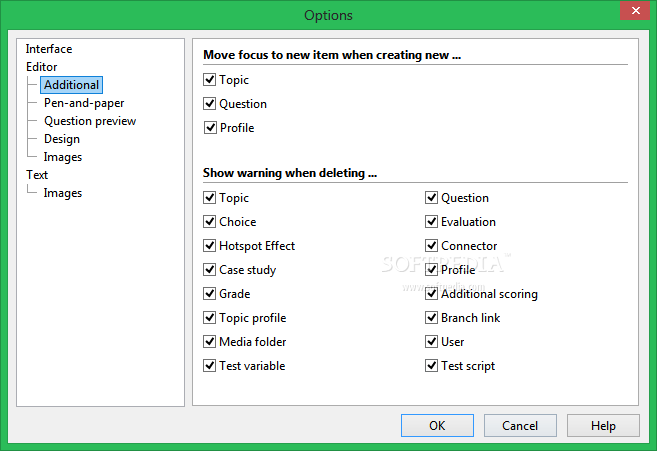Toggle the Case study checkbox

click(x=210, y=270)
